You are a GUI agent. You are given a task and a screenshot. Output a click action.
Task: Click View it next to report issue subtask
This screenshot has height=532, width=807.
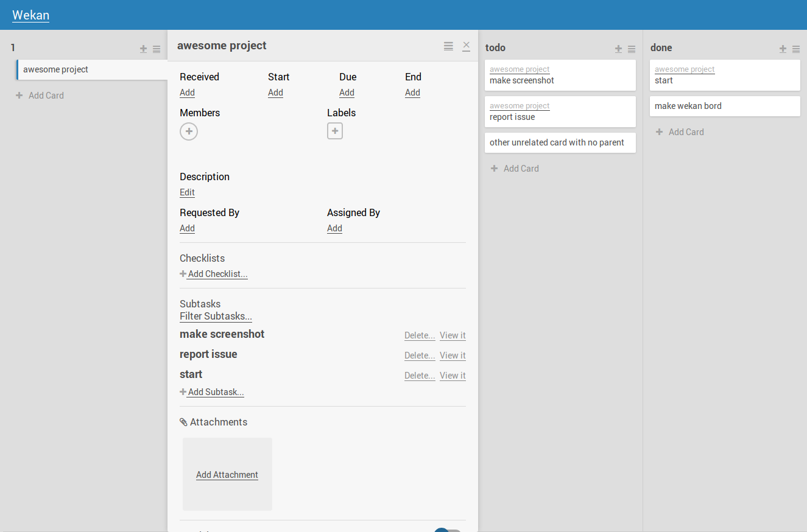453,355
